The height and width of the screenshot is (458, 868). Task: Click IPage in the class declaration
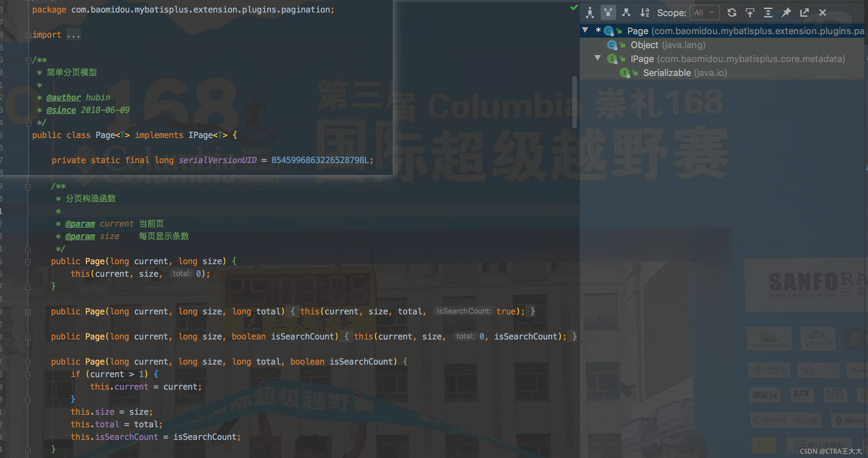(x=200, y=135)
